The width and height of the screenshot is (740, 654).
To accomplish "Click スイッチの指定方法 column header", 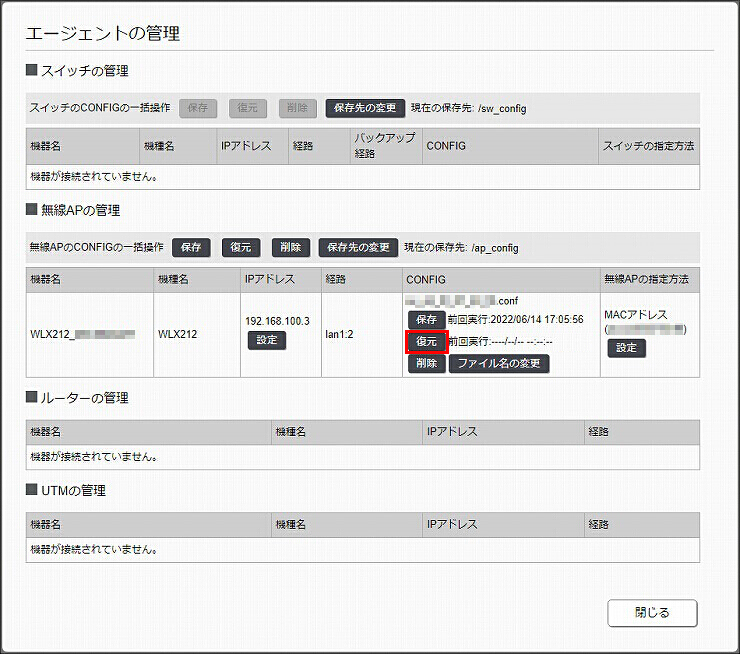I will [x=648, y=146].
